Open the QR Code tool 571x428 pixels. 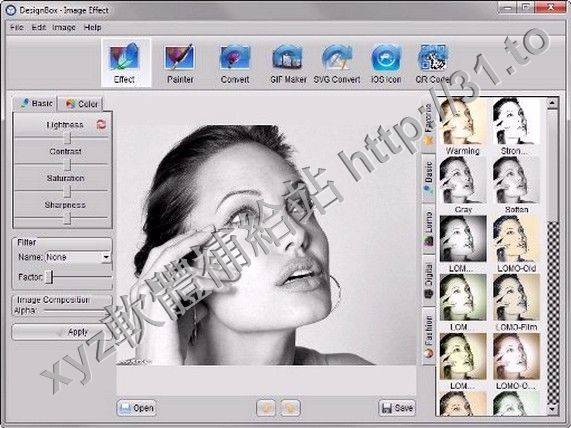tap(433, 63)
